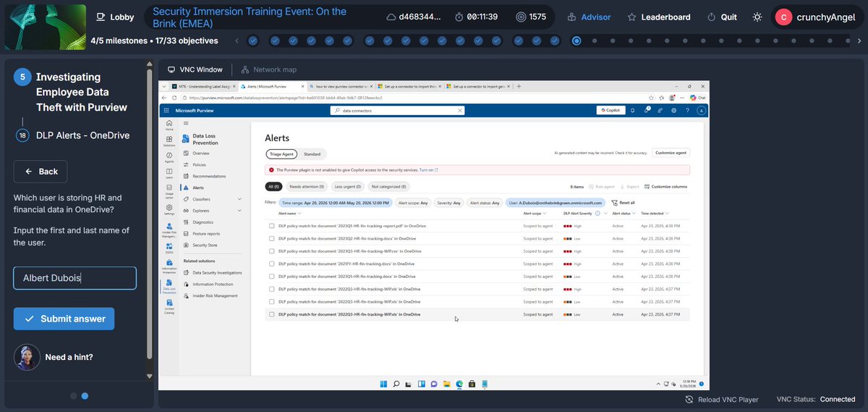Screen dimensions: 868x412
Task: Open File Explorer from the taskbar
Action: [x=446, y=383]
